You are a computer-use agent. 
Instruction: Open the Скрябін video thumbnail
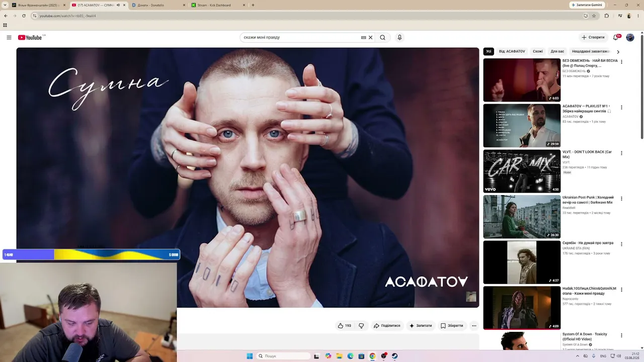[522, 262]
